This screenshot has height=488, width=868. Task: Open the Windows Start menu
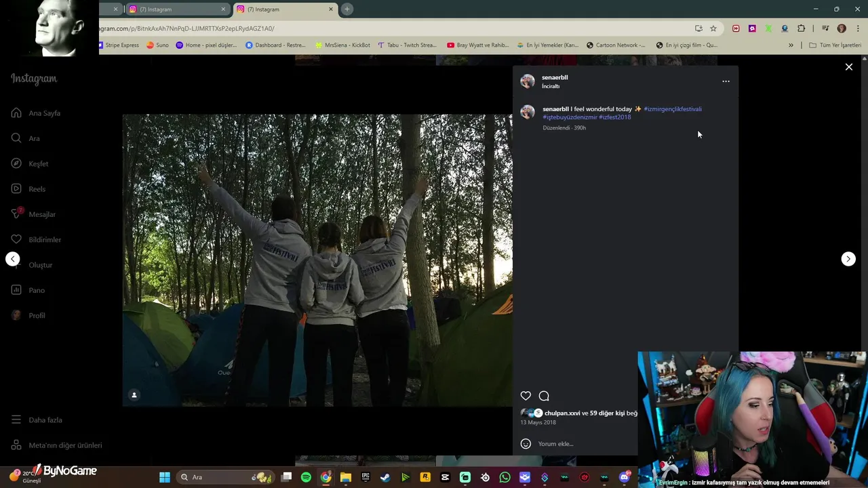(164, 477)
